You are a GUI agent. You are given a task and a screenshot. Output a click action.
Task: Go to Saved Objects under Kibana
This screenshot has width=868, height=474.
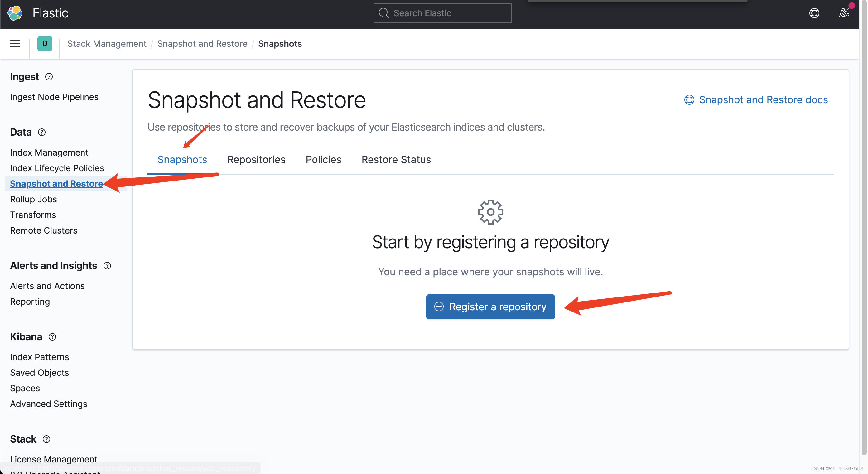point(39,373)
